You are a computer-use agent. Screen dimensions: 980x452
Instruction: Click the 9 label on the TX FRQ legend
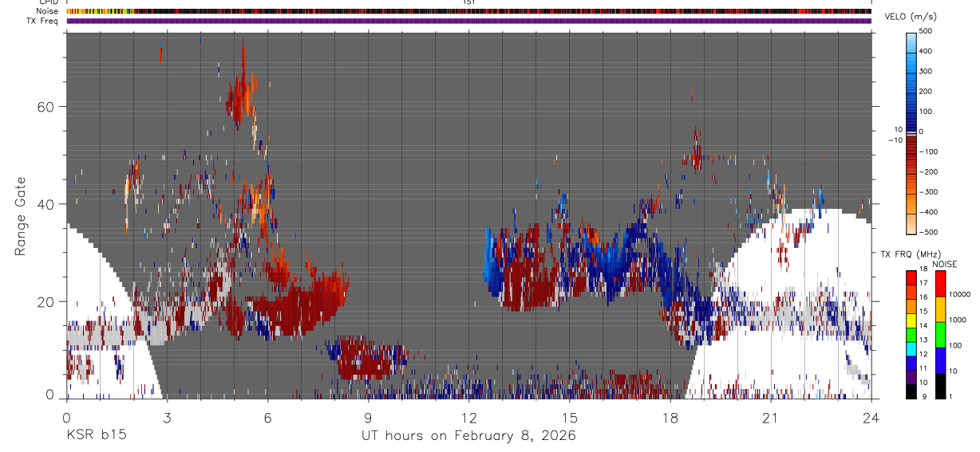point(924,396)
